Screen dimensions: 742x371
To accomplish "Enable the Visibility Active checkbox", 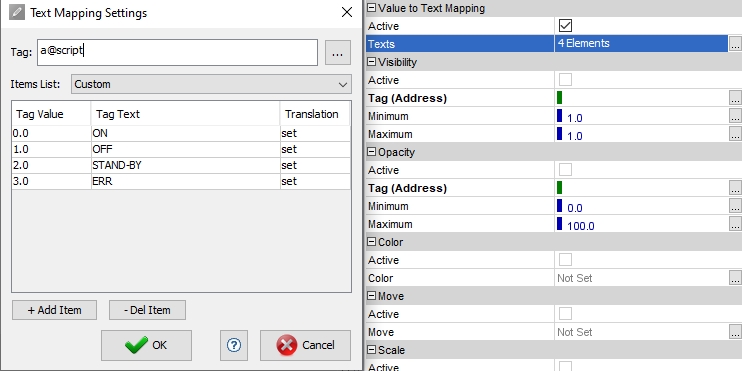I will tap(565, 80).
